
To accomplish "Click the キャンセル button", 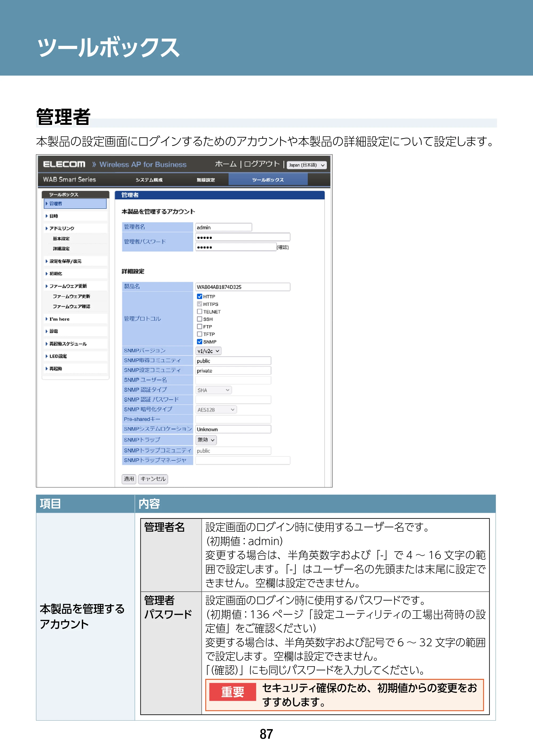I will [x=153, y=479].
